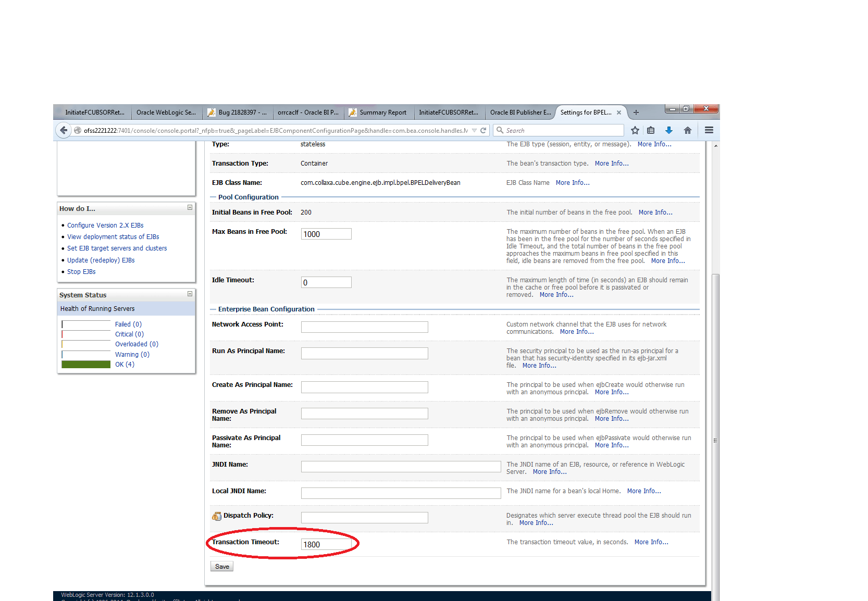
Task: Open More Info for Transaction Timeout
Action: point(651,542)
